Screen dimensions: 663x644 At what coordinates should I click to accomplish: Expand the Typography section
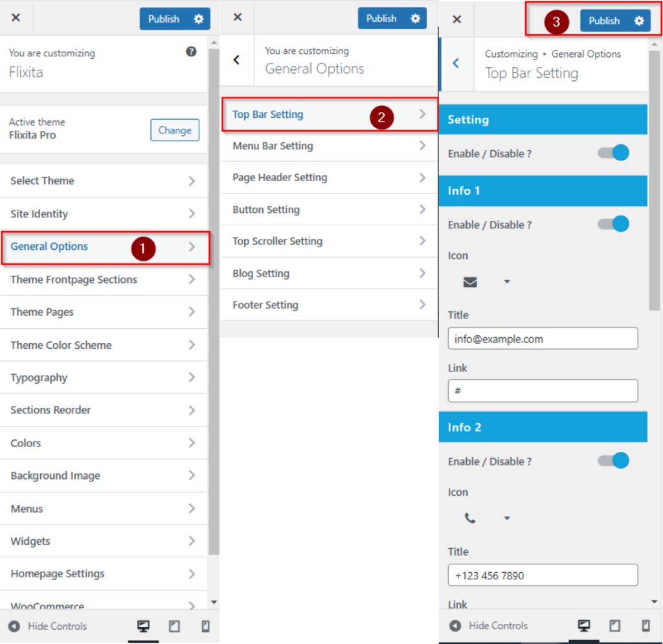coord(104,377)
